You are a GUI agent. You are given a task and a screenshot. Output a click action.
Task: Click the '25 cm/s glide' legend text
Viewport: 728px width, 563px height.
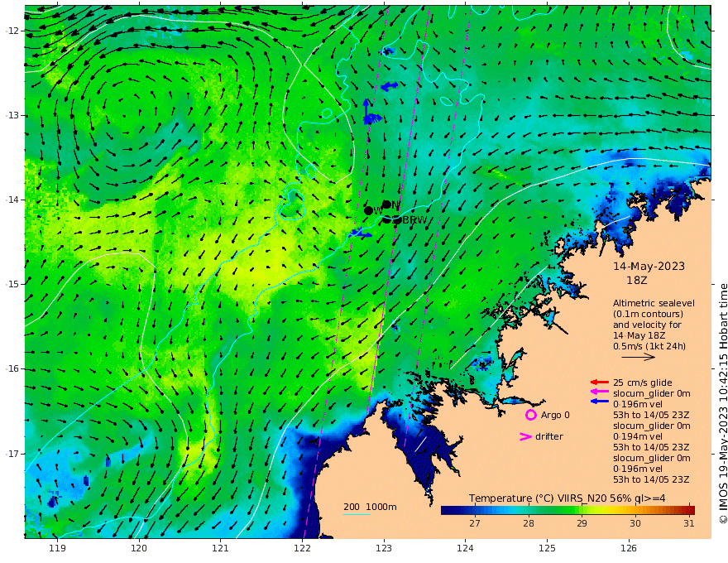pyautogui.click(x=643, y=383)
